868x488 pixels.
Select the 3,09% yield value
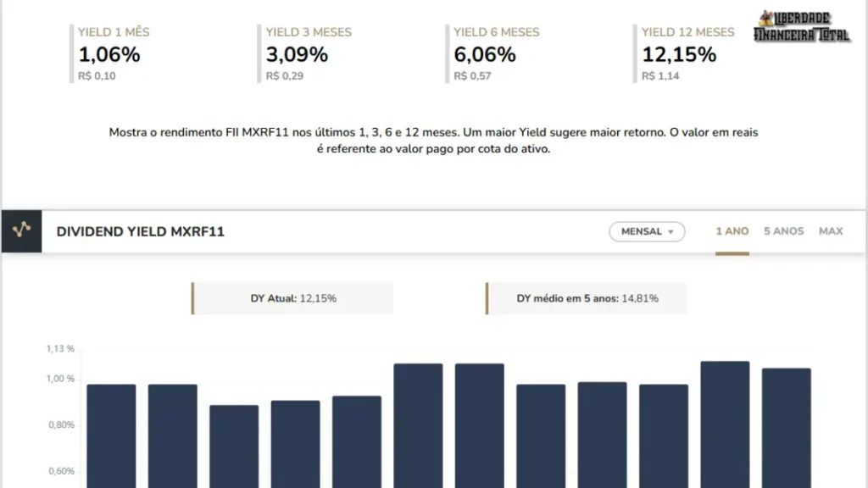tap(297, 55)
